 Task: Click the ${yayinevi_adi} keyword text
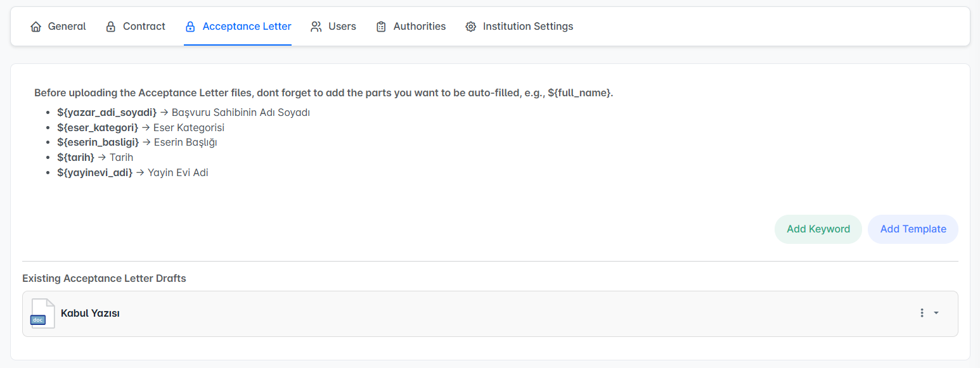(94, 172)
